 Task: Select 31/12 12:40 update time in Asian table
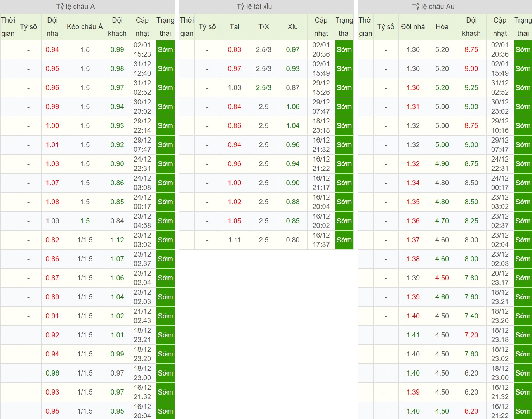click(142, 69)
